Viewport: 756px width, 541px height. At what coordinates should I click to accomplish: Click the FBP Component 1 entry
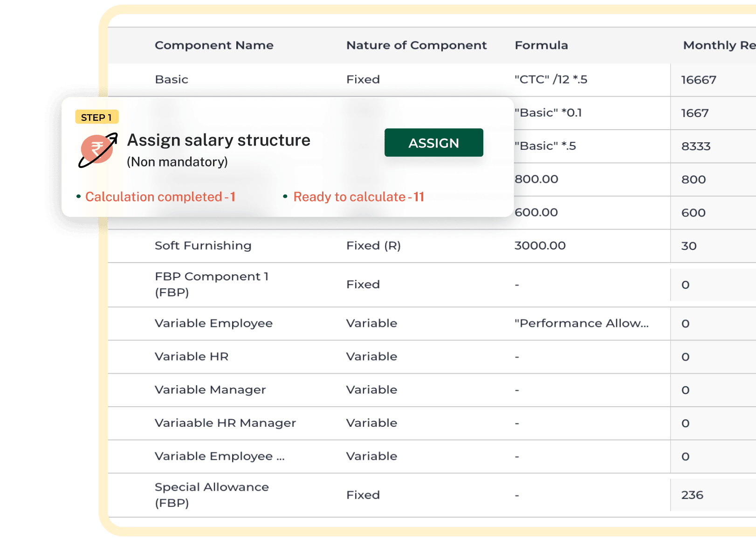(212, 284)
